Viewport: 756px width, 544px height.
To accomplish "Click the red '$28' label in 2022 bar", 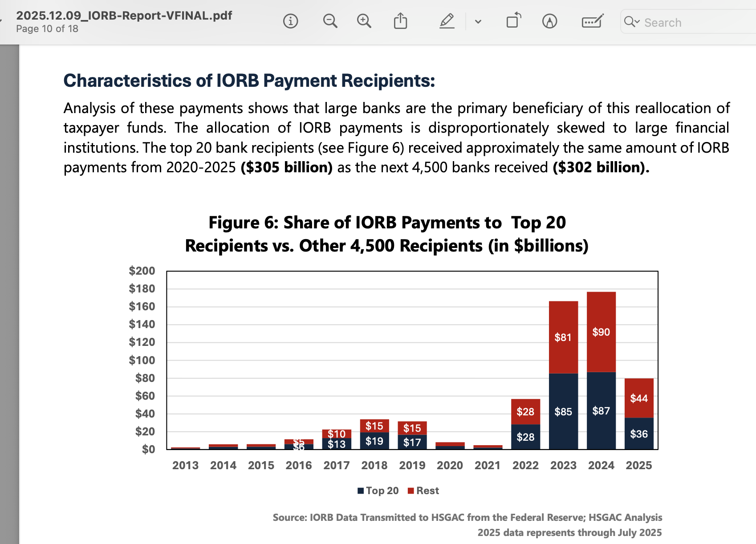I will tap(525, 412).
